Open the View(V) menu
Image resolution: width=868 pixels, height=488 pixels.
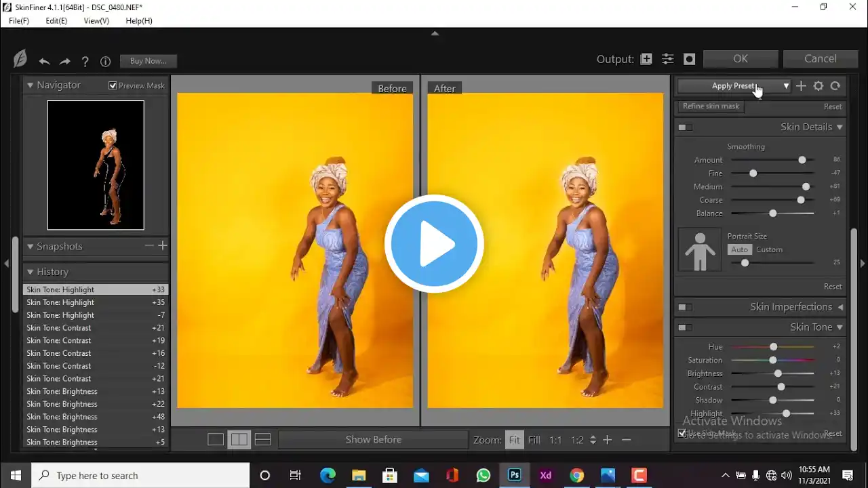point(96,21)
